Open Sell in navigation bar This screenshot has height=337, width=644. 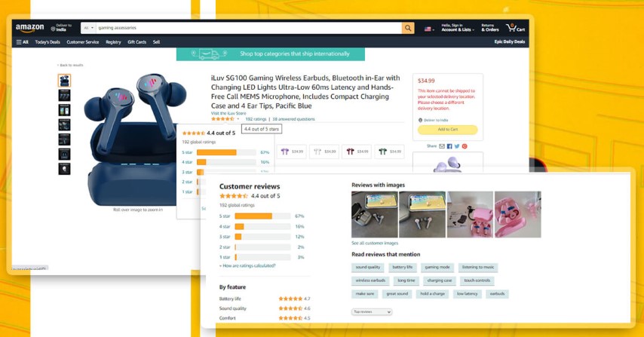click(x=157, y=42)
